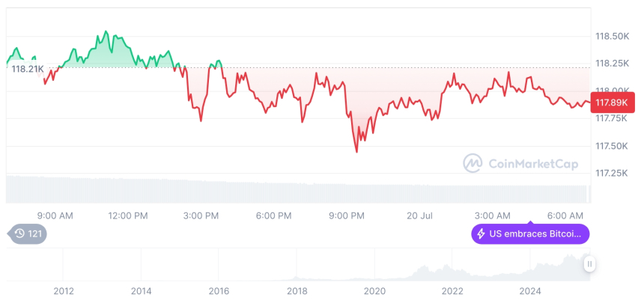Select 2020 on the overview timeline
Viewport: 644px width, 300px height.
click(374, 290)
